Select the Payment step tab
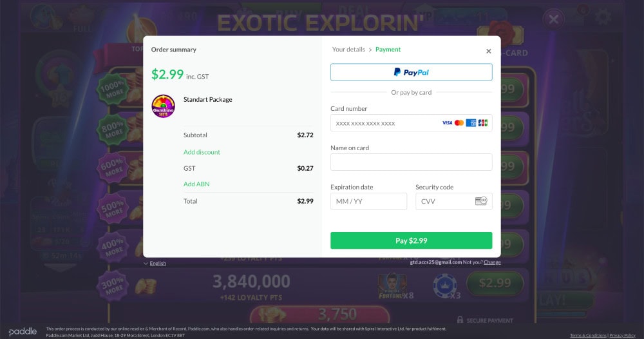 click(388, 50)
